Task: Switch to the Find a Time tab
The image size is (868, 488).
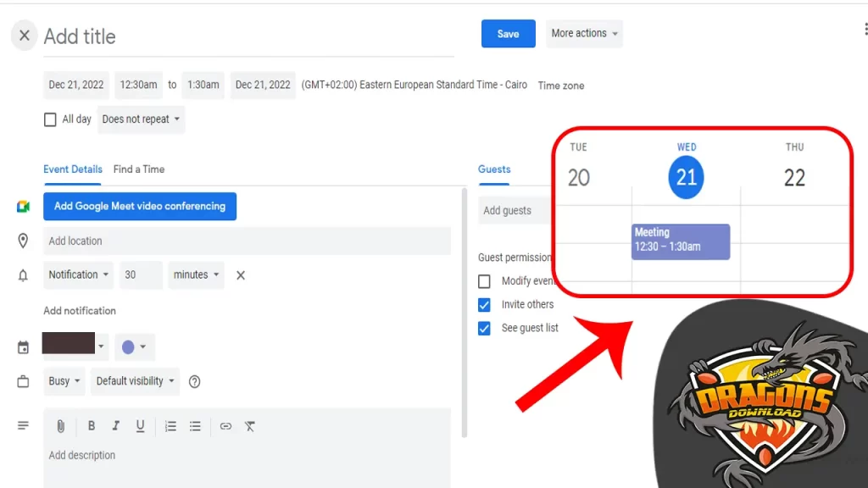Action: pyautogui.click(x=139, y=169)
